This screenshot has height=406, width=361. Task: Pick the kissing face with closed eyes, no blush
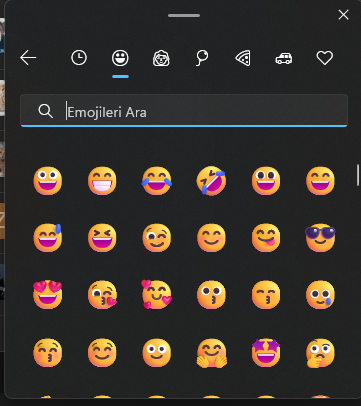266,294
